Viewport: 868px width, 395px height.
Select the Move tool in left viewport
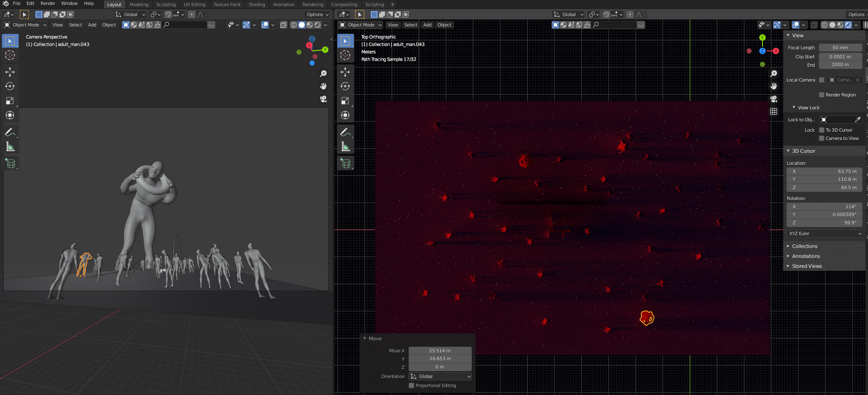10,72
